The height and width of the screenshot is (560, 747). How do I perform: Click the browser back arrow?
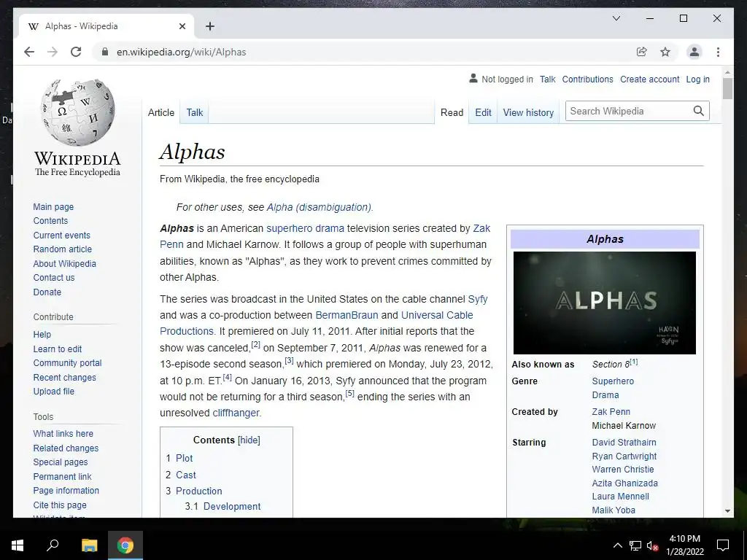(x=29, y=52)
